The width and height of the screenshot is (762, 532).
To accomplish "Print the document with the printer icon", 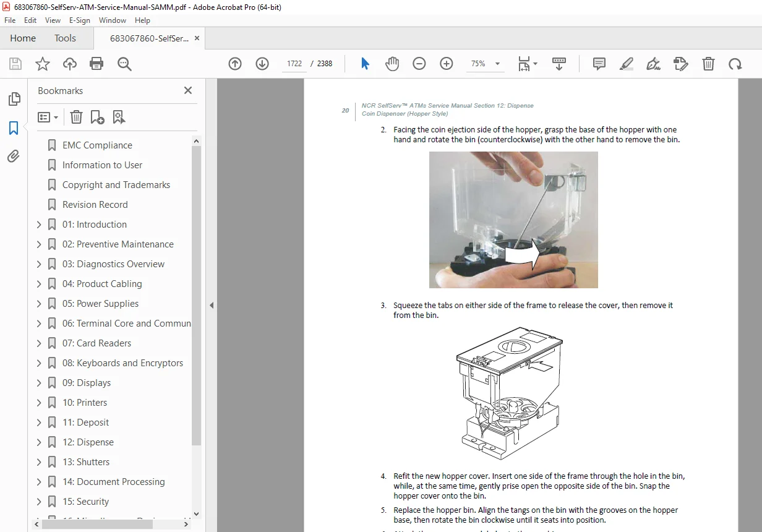I will point(96,64).
